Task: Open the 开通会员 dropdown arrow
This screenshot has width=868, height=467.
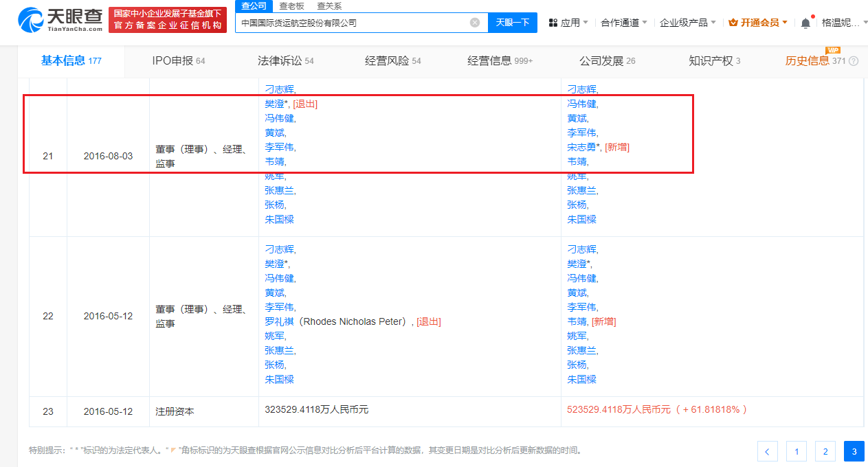Action: coord(785,23)
